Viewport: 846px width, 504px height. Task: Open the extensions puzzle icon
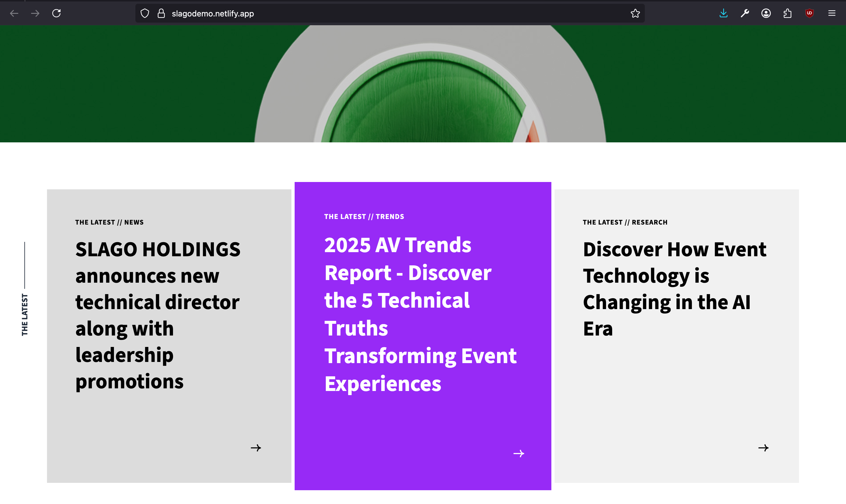(x=788, y=14)
